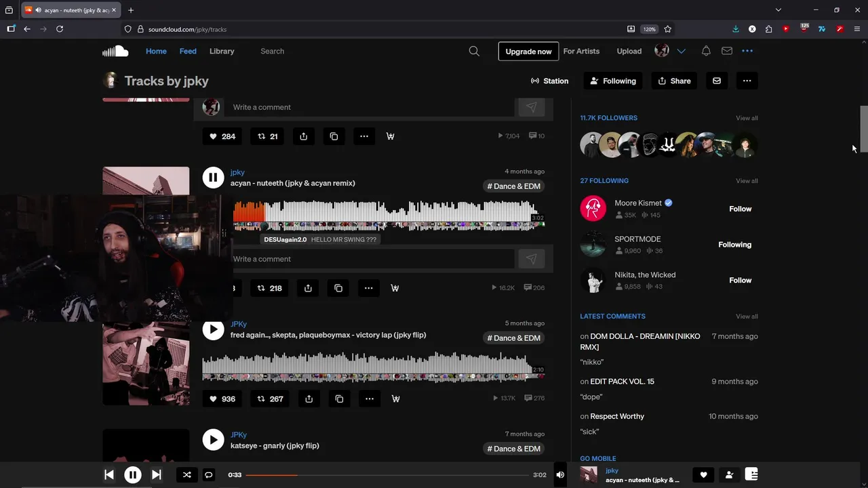View all latest comments
The width and height of the screenshot is (868, 488).
[x=747, y=317]
